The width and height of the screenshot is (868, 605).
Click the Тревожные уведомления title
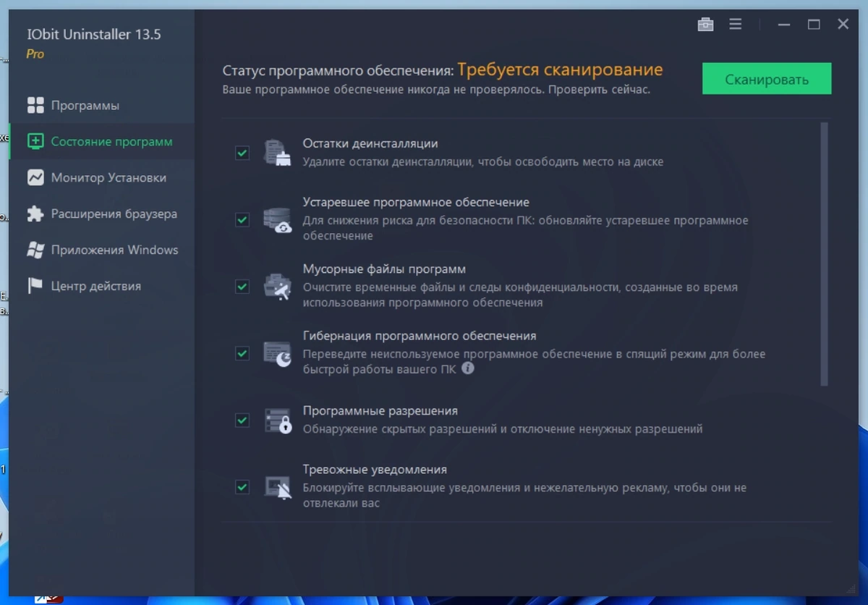tap(375, 470)
